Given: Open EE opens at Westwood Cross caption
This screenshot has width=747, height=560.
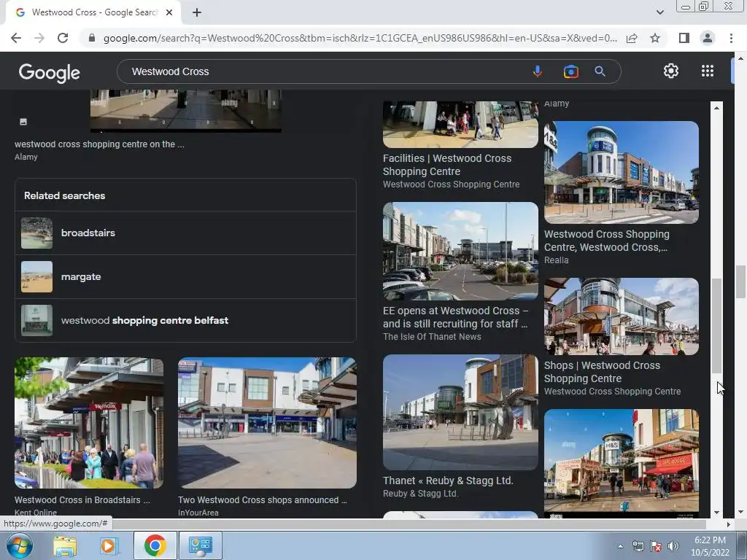Looking at the screenshot, I should point(455,317).
